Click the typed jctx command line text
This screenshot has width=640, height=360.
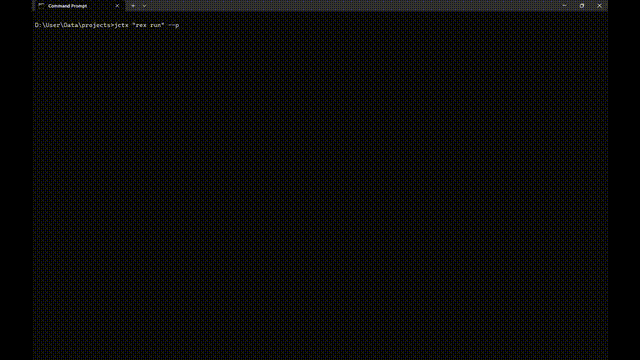pyautogui.click(x=147, y=25)
